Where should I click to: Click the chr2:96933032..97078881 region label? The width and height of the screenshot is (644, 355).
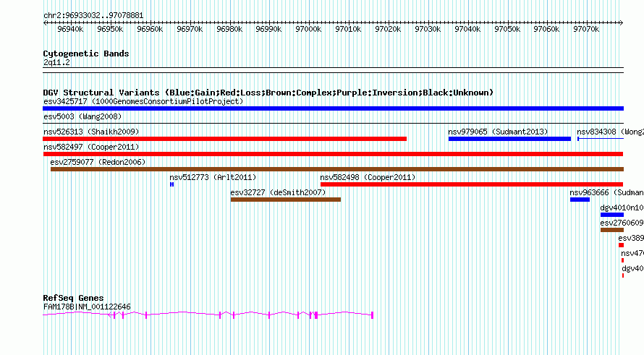(93, 16)
